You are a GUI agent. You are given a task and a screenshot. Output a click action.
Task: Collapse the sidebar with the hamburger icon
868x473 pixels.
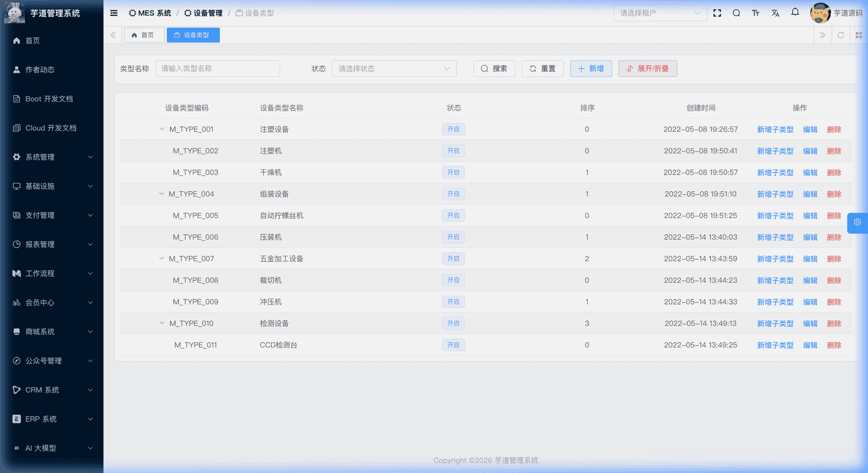pyautogui.click(x=114, y=13)
